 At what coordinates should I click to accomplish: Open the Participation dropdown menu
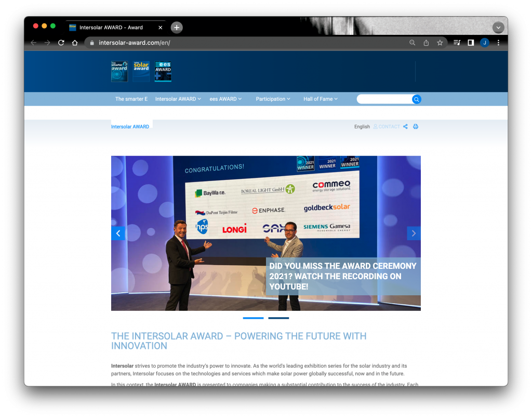click(x=273, y=99)
